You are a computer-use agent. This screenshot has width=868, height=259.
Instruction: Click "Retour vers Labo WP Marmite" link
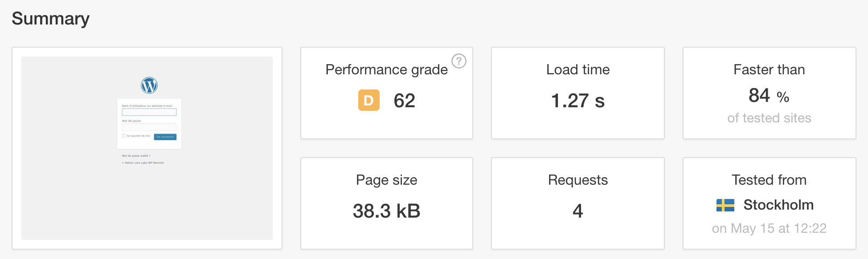click(x=143, y=163)
